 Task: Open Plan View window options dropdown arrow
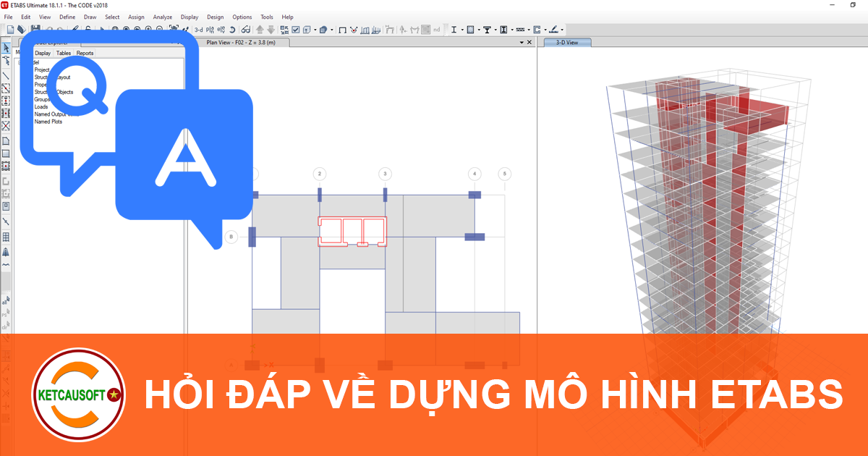pyautogui.click(x=522, y=42)
